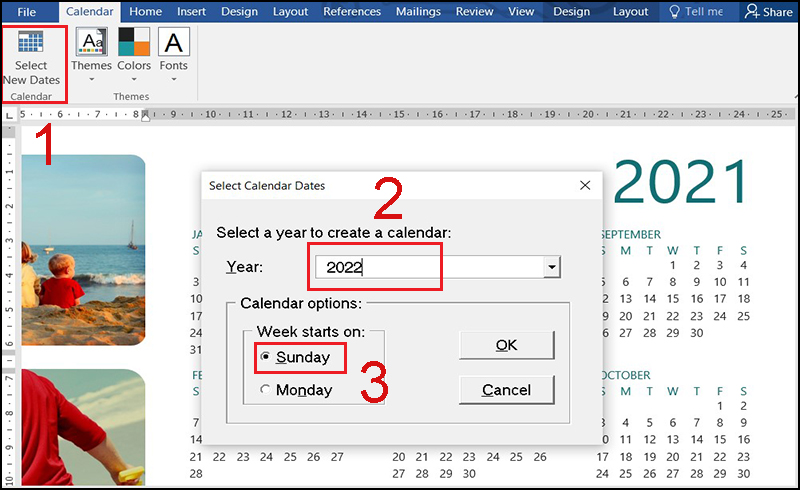Click the ruler tab selector corner icon
The image size is (800, 490).
tap(9, 115)
